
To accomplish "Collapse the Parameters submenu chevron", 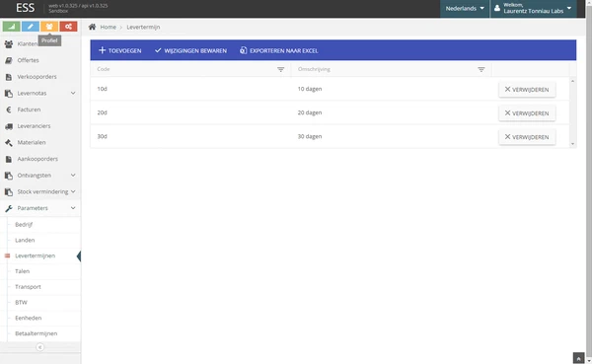I will pyautogui.click(x=73, y=208).
